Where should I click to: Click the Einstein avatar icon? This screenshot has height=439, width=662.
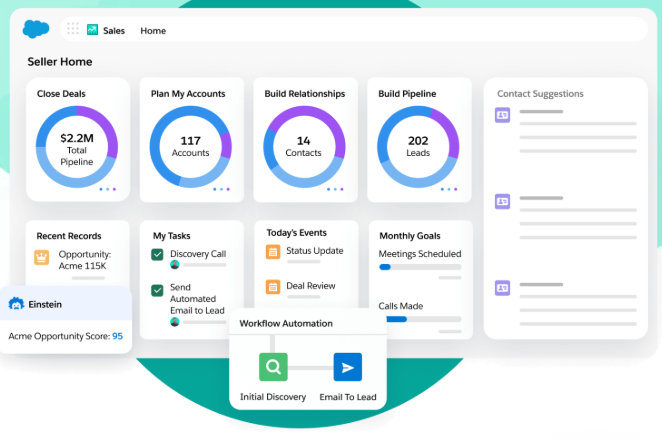coord(16,304)
